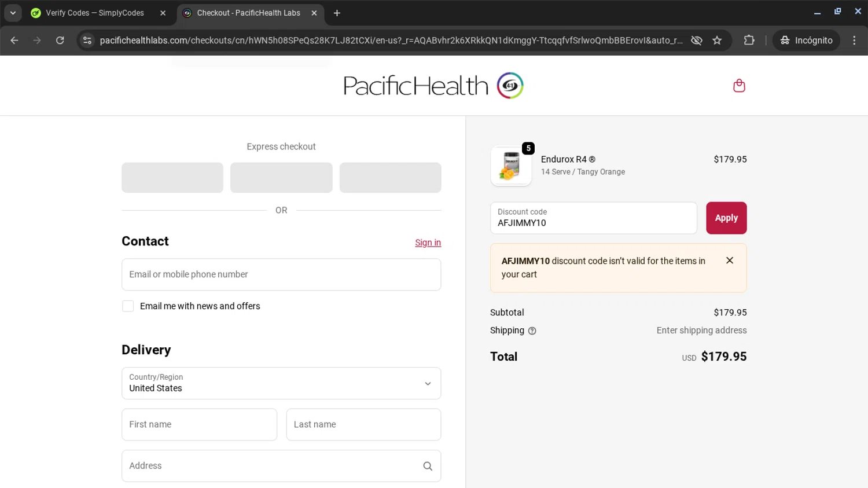Bookmark this page with the star icon

pyautogui.click(x=717, y=41)
